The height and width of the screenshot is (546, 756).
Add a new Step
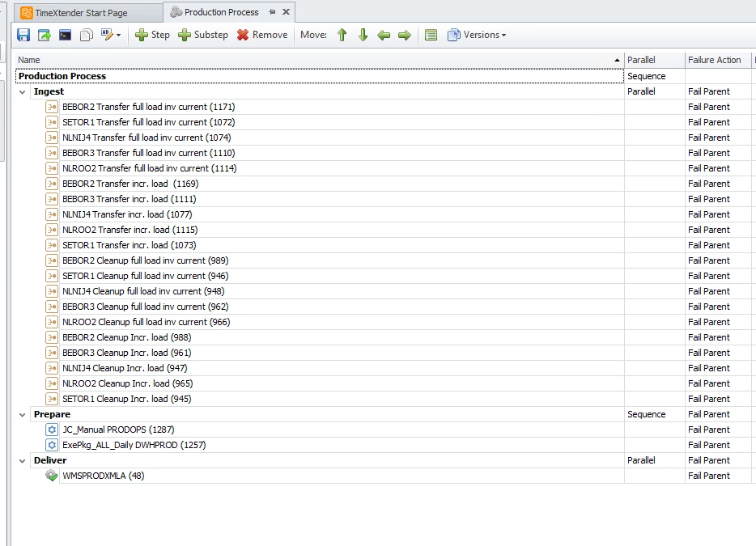click(152, 35)
